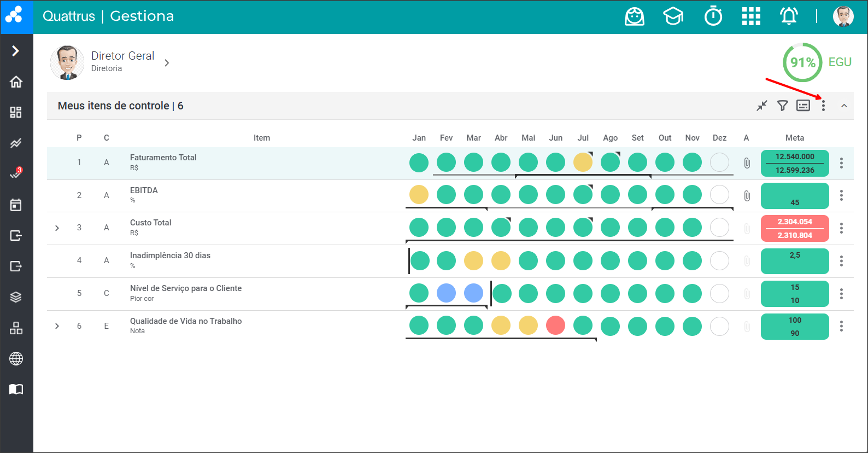Open attachment paperclip for Faturamento Total
Screen dimensions: 868x453
(747, 163)
